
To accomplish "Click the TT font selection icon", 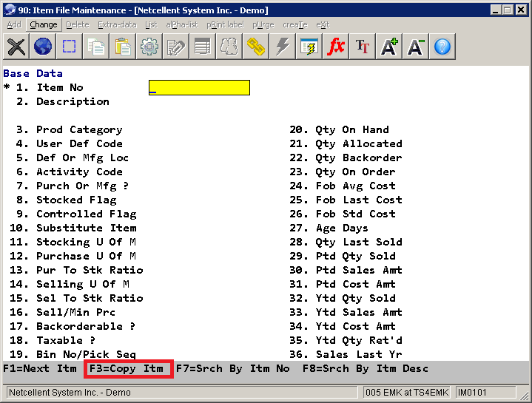I will click(363, 47).
